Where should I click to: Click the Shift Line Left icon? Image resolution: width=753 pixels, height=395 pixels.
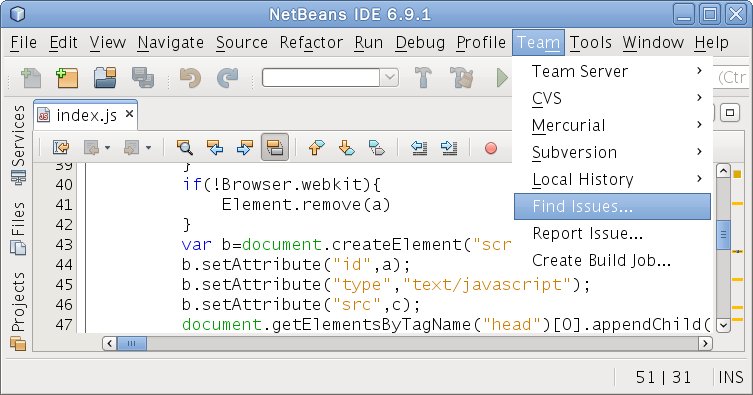(419, 147)
